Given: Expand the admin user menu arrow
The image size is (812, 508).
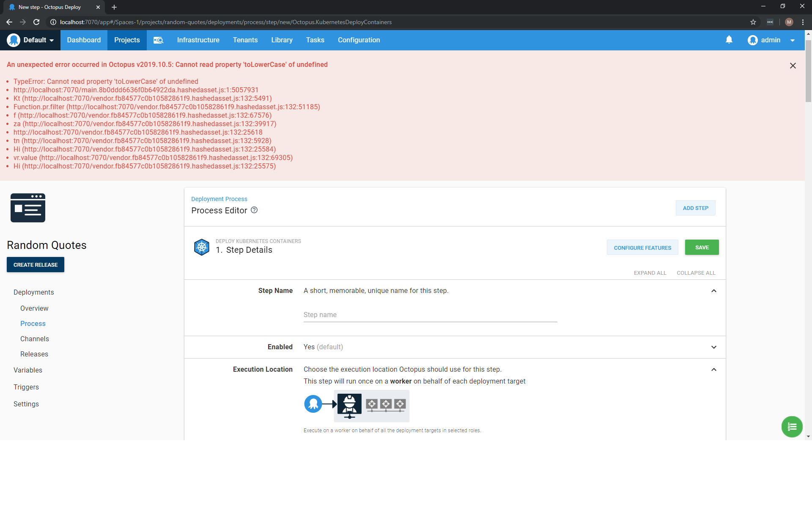Looking at the screenshot, I should coord(793,41).
